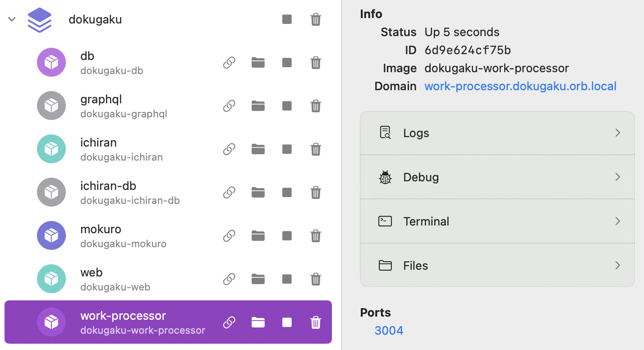Delete the web container
Image resolution: width=644 pixels, height=350 pixels.
click(316, 279)
